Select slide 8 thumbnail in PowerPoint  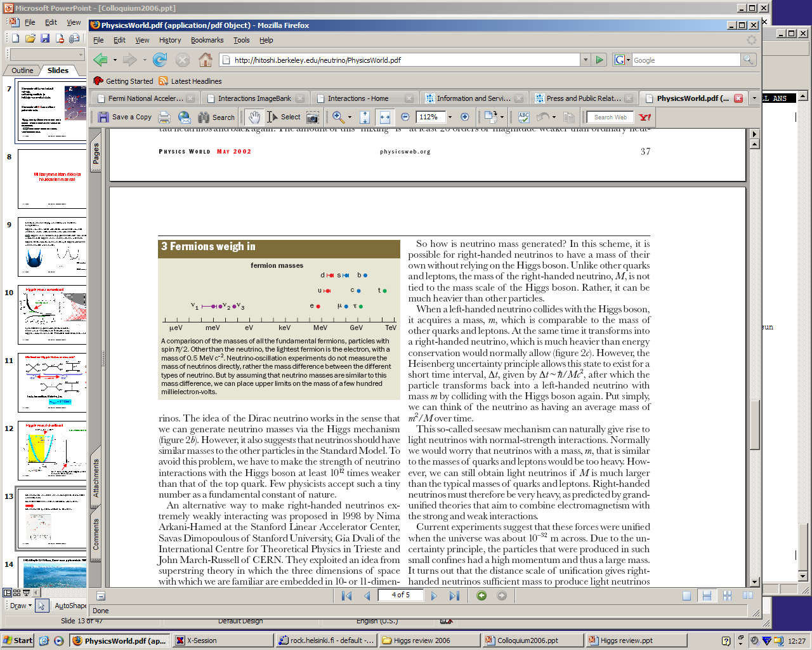(52, 179)
